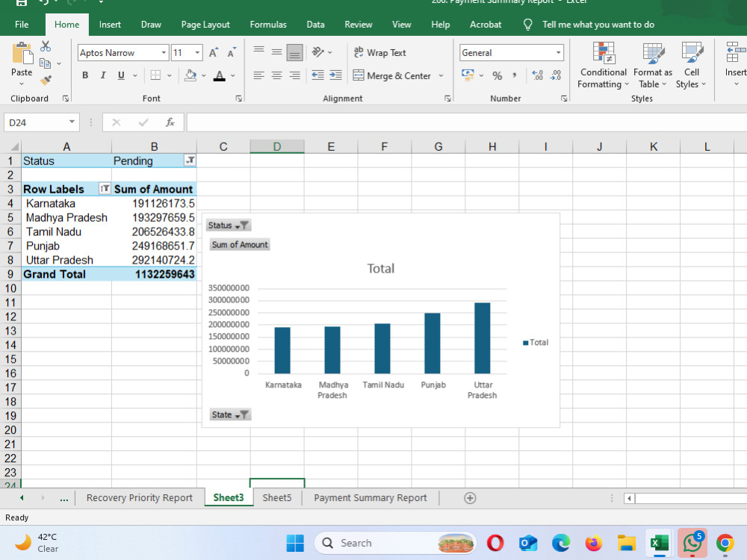Click the Insert Function fx icon
This screenshot has width=747, height=560.
(x=170, y=122)
